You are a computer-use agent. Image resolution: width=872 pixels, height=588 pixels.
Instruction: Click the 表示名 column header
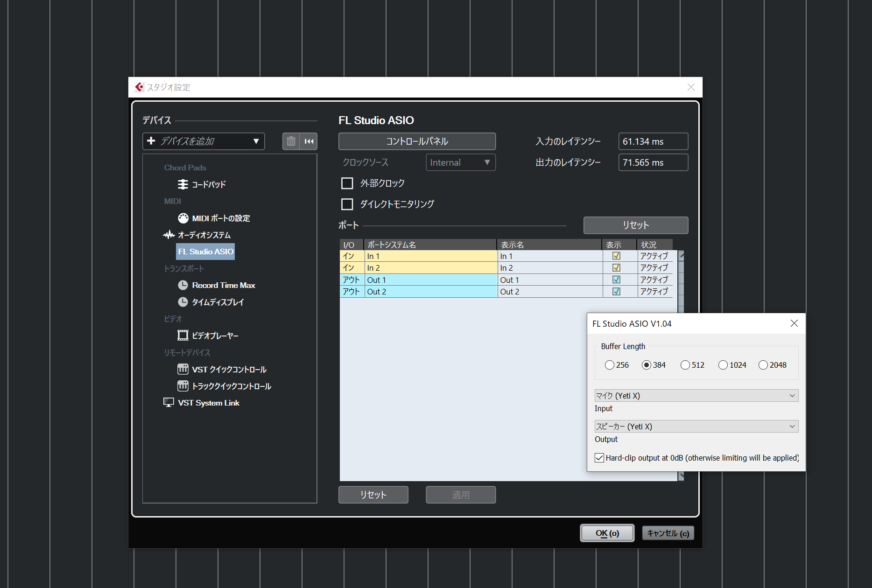pyautogui.click(x=549, y=245)
